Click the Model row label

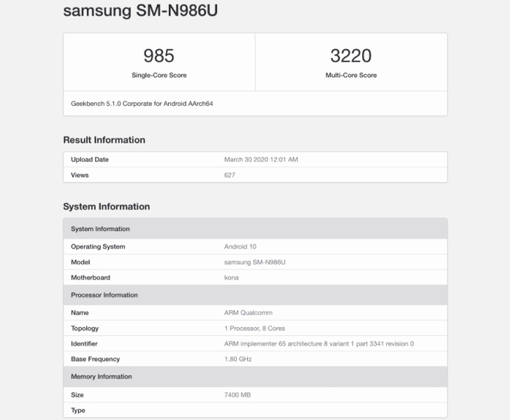tap(81, 262)
